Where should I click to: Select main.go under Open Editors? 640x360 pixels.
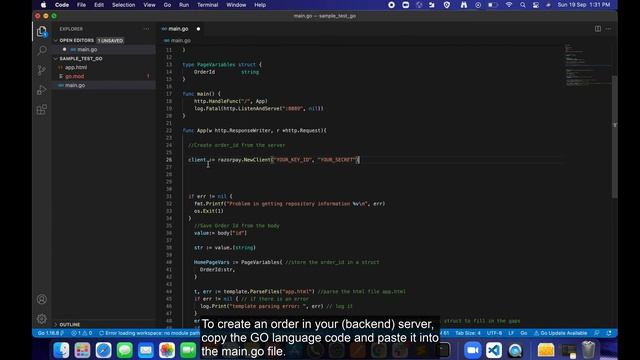click(87, 49)
